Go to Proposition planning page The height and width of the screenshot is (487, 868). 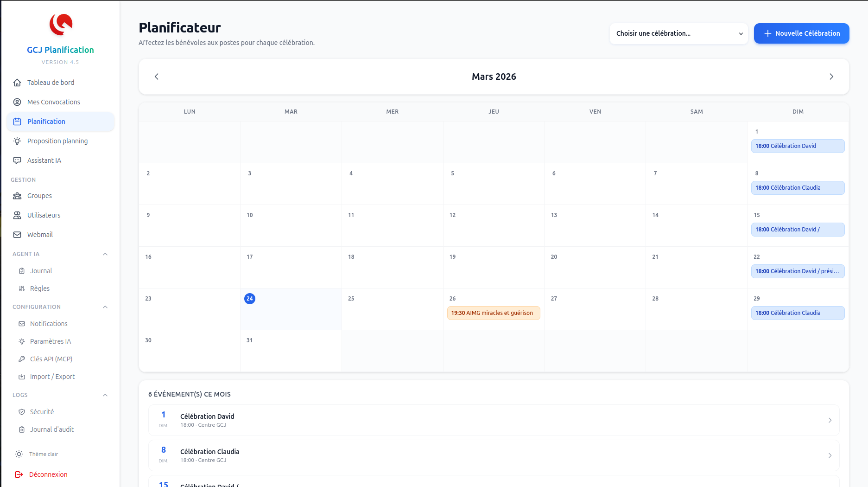(57, 141)
